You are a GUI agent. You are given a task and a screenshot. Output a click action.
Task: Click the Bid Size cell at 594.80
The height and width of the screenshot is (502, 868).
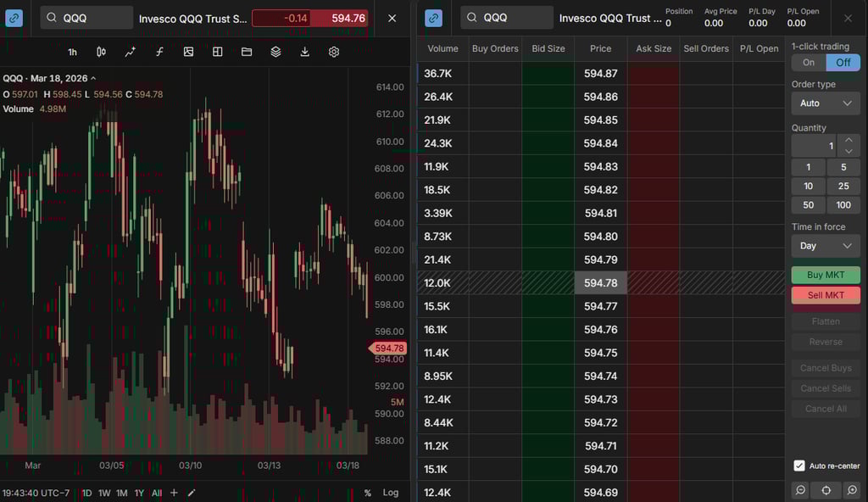click(x=548, y=237)
